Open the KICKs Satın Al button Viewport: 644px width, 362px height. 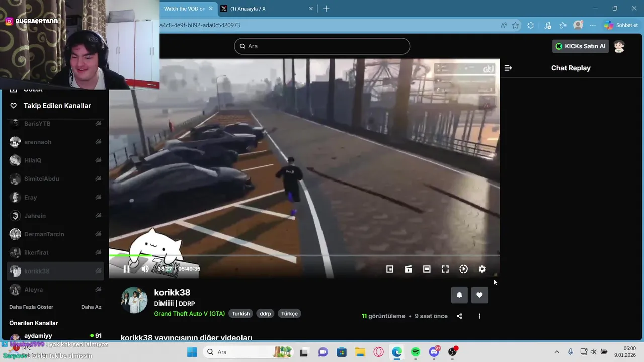(581, 46)
